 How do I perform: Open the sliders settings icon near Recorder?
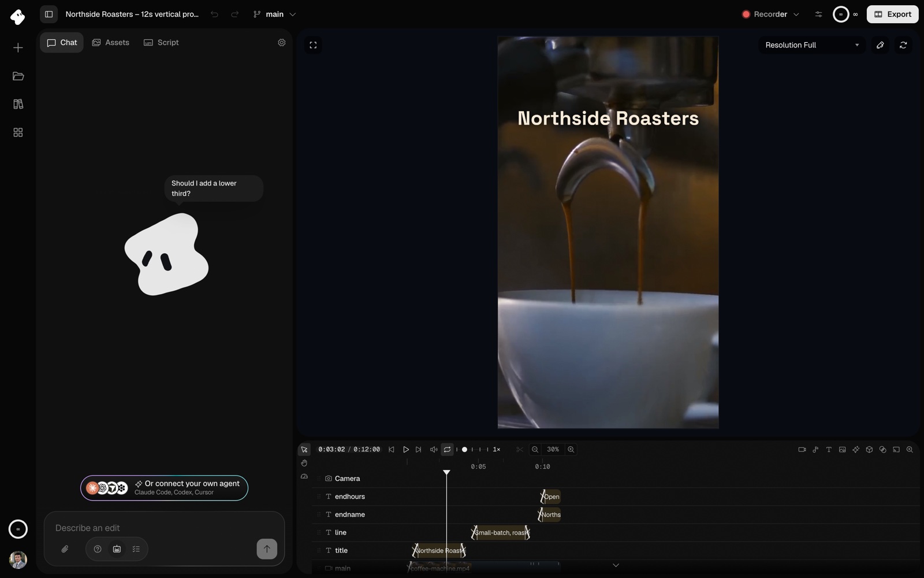coord(818,14)
